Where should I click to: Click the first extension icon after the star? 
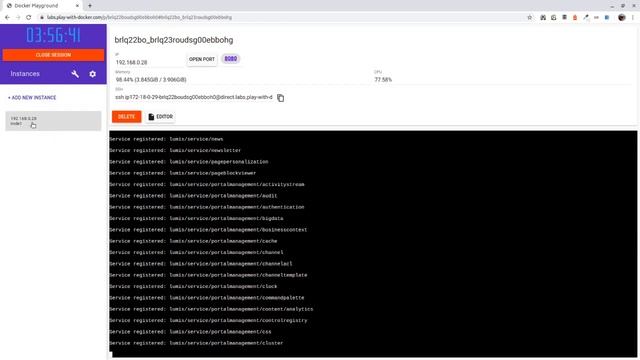pos(543,17)
